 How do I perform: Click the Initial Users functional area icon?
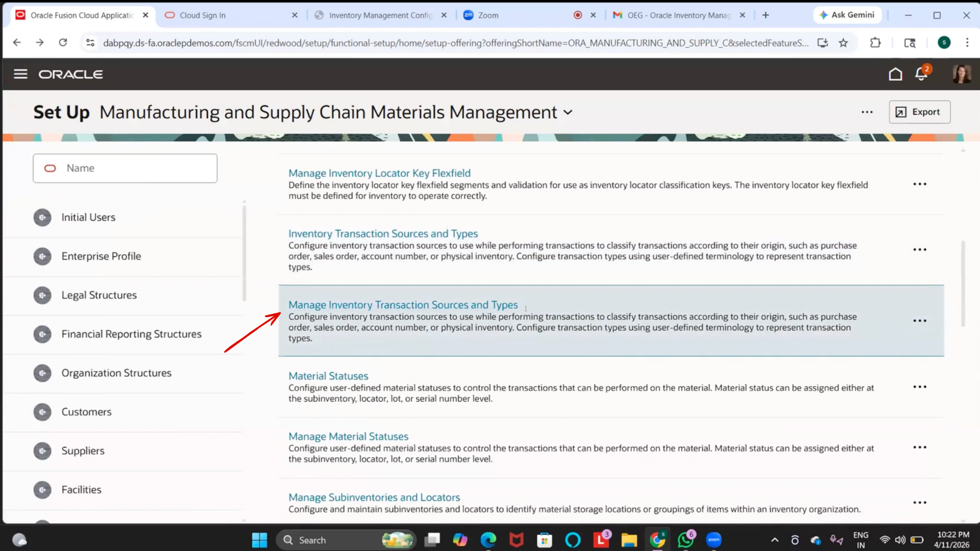pos(42,217)
